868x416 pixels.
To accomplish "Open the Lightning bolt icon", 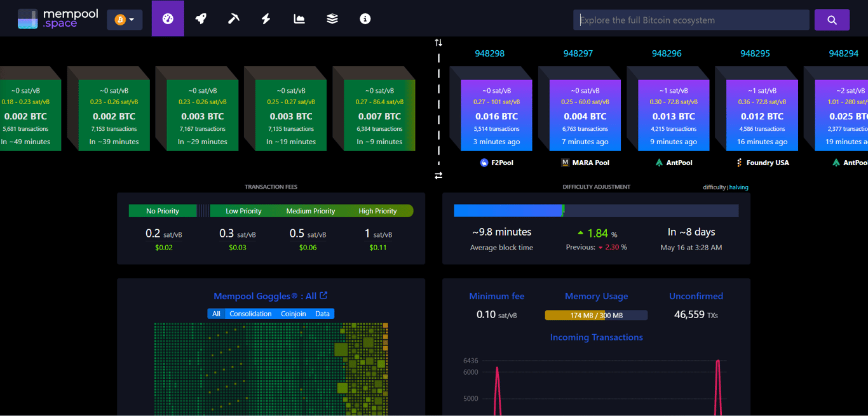I will 266,19.
